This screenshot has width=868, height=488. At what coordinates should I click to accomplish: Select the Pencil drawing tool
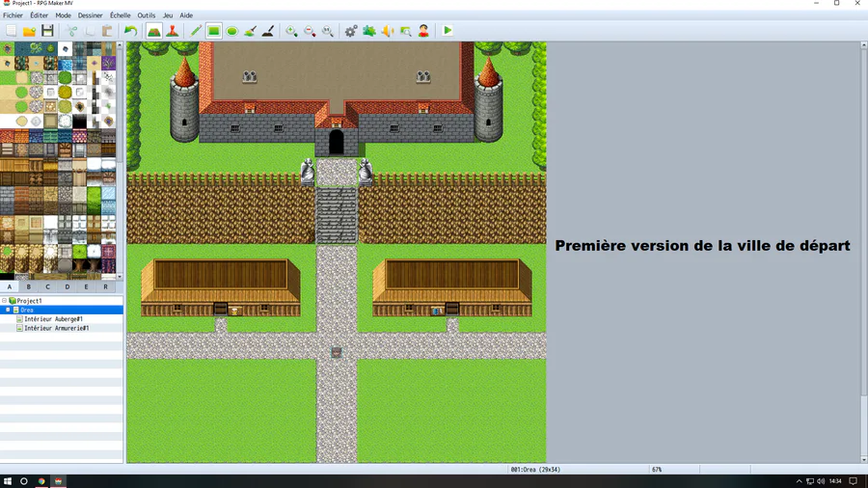pos(196,31)
